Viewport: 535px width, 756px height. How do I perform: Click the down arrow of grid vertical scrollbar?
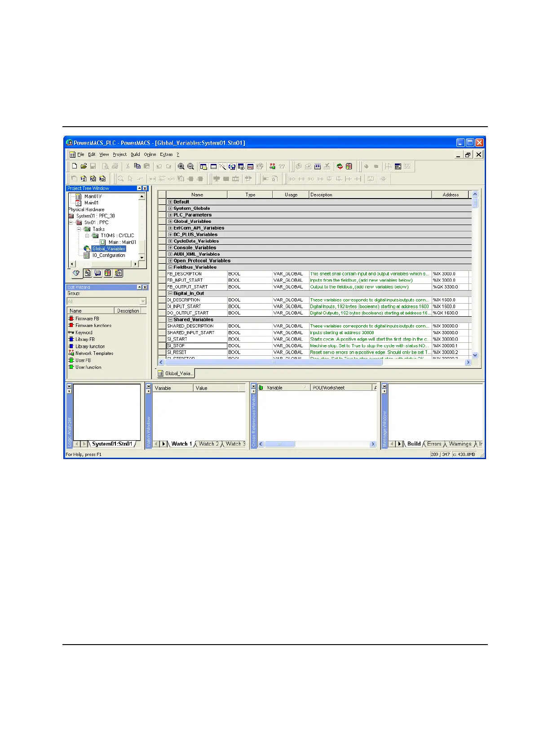[x=475, y=355]
